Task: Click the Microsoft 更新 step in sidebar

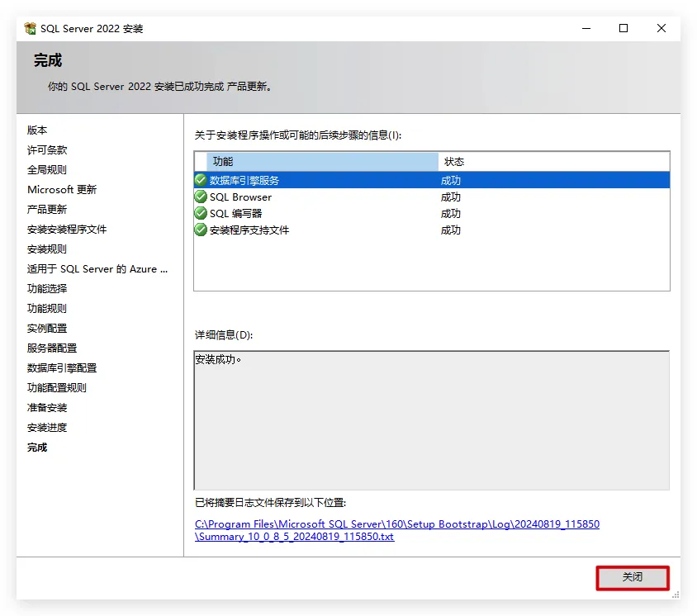Action: [62, 190]
